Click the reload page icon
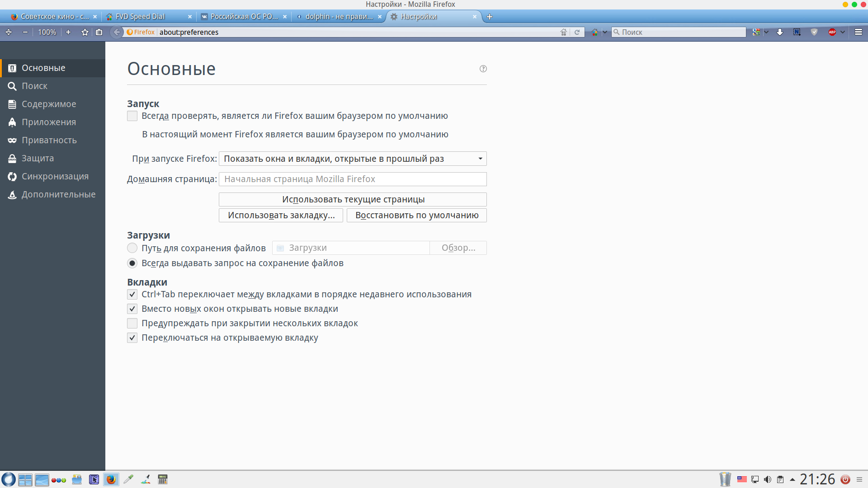 coord(577,32)
